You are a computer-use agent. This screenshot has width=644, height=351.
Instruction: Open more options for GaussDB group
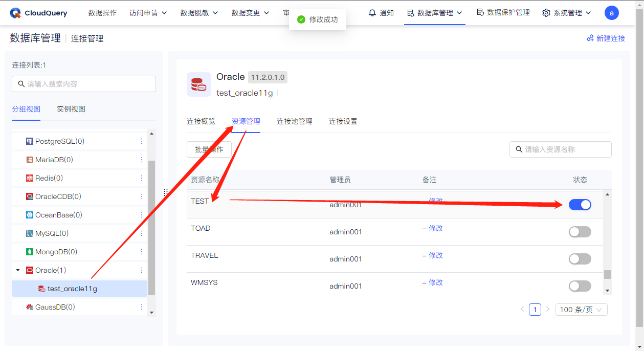click(x=142, y=307)
